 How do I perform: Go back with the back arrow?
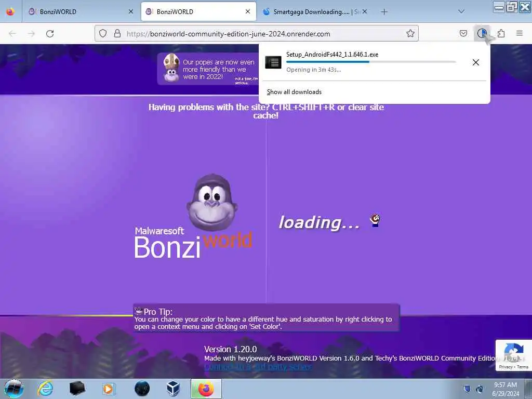(12, 34)
